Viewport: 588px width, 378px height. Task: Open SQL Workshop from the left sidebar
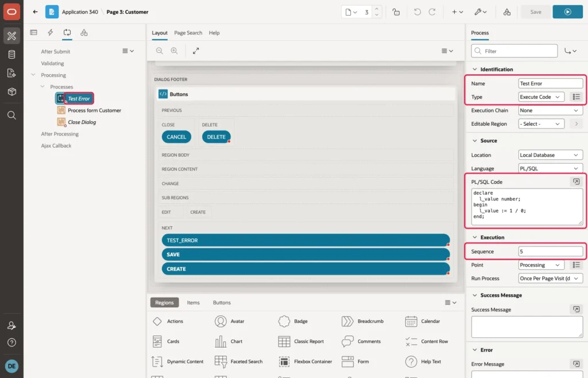[x=11, y=55]
